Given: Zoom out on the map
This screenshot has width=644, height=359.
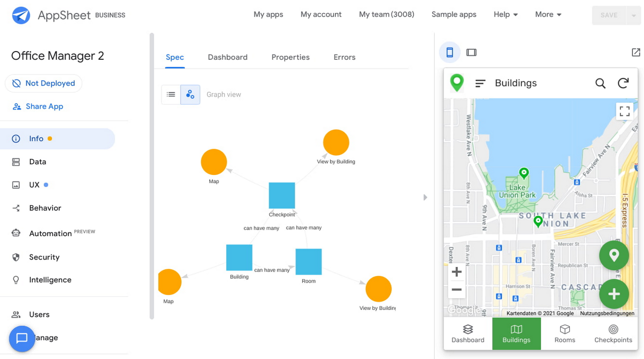Looking at the screenshot, I should point(457,290).
